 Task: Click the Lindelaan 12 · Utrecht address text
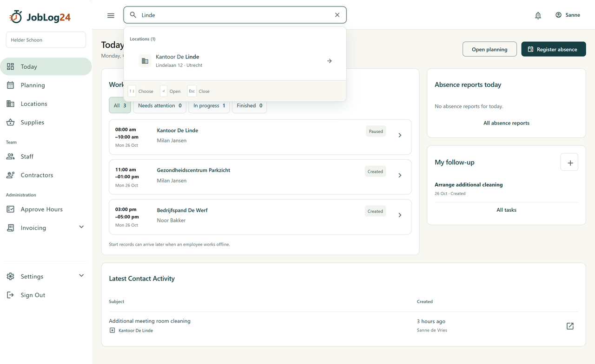click(179, 65)
